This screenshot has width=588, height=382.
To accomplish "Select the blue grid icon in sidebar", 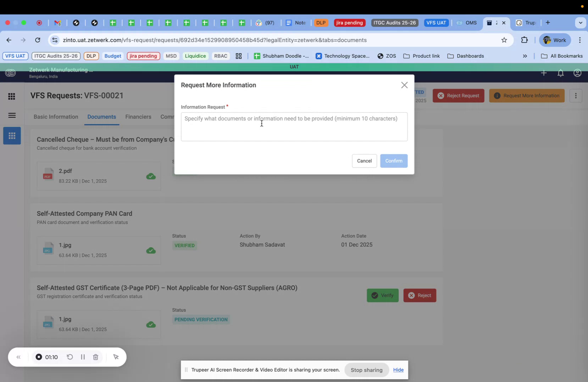I will click(12, 135).
